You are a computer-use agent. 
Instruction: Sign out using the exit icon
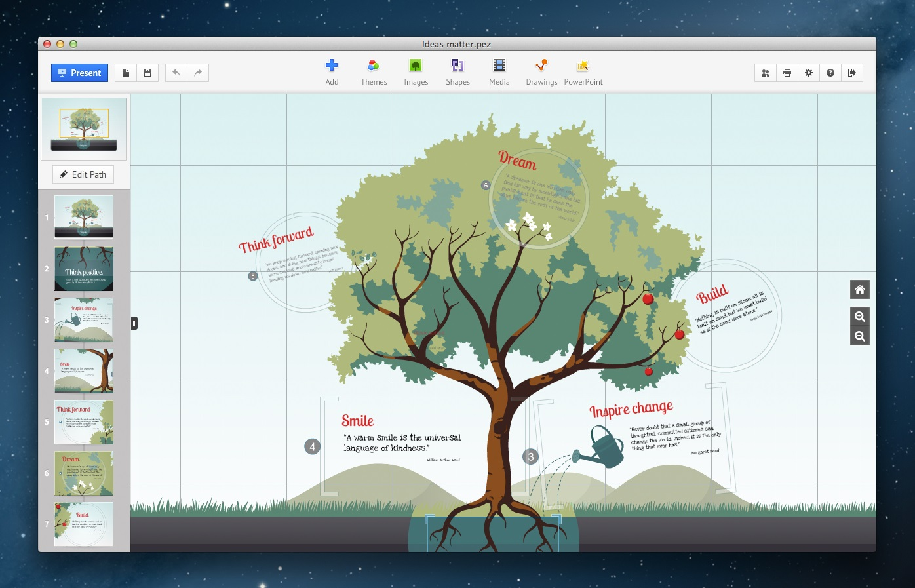(851, 73)
